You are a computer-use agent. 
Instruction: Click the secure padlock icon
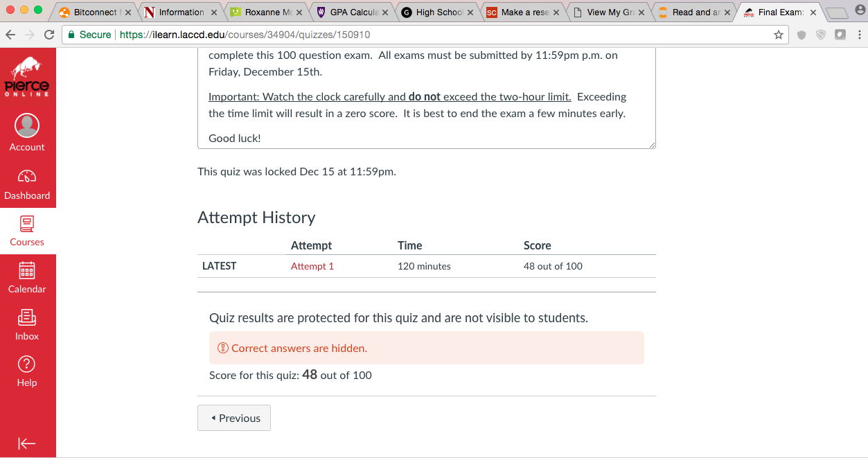(71, 35)
